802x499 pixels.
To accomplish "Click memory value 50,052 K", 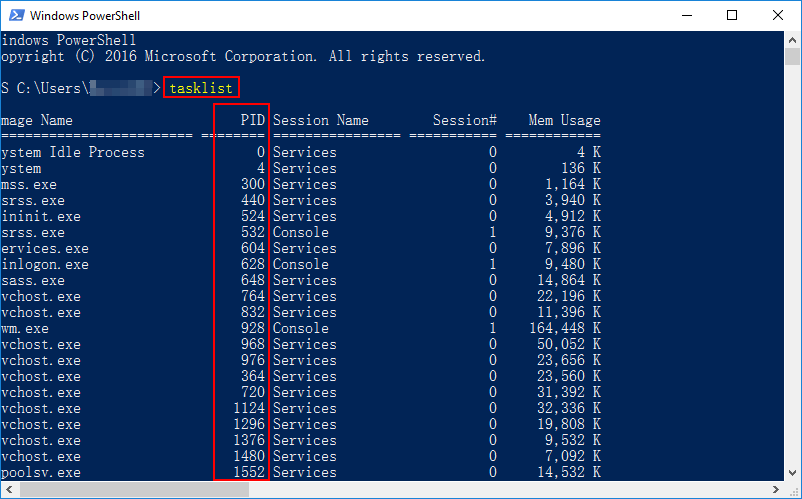I will (569, 345).
